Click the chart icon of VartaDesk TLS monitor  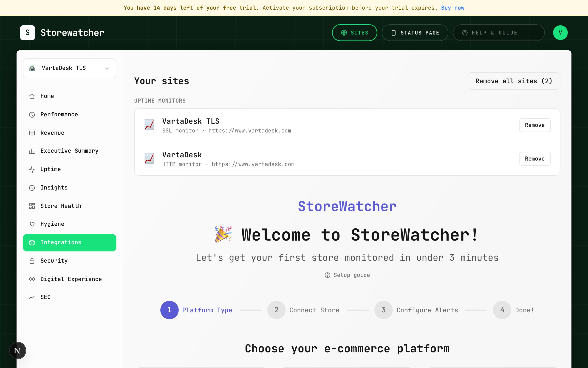pyautogui.click(x=149, y=125)
